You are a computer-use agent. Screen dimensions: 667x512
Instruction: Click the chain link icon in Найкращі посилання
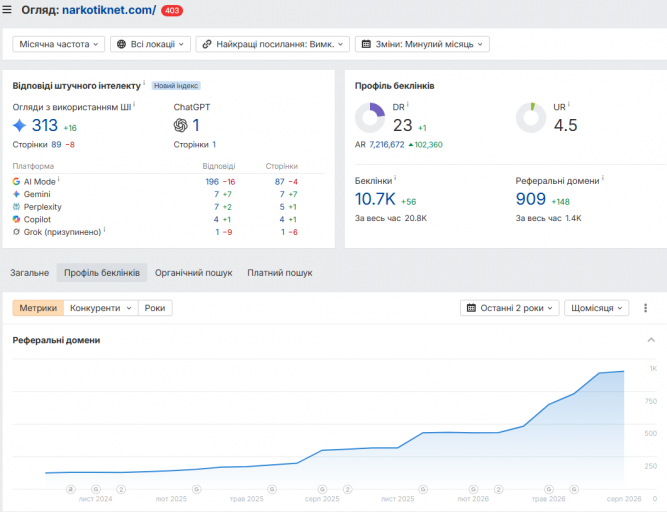tap(207, 44)
